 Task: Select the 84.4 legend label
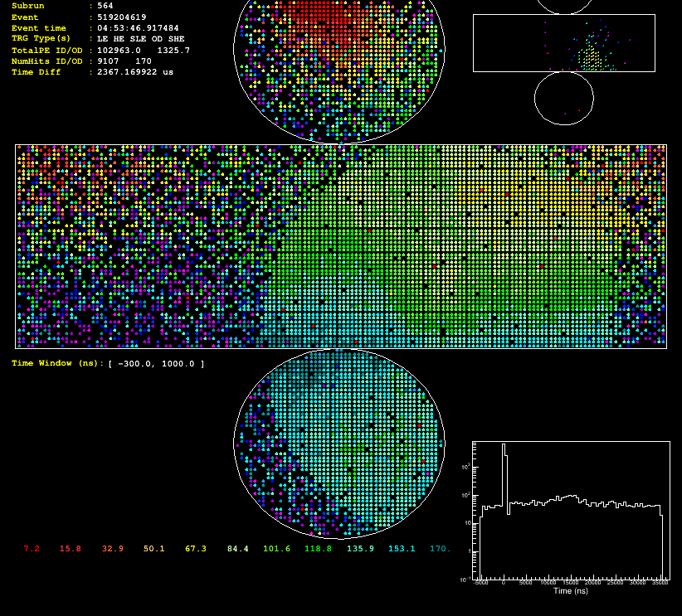tap(238, 549)
